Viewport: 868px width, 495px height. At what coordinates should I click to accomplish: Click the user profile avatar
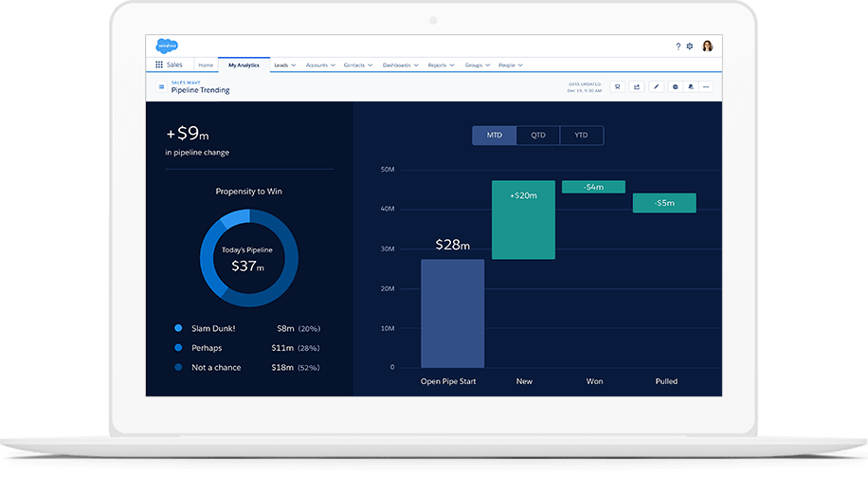(707, 46)
